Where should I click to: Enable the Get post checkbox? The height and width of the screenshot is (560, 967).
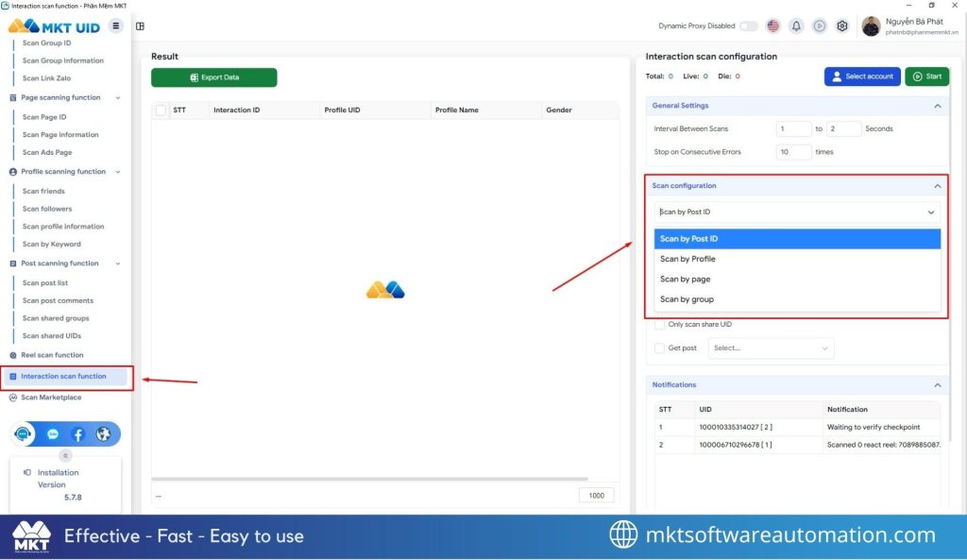(660, 348)
